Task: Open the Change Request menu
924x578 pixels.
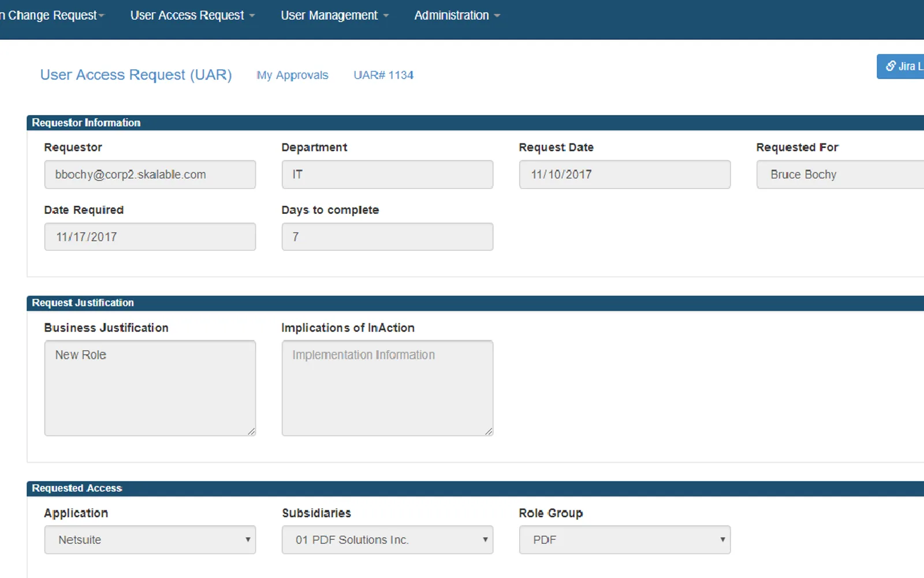Action: pos(53,16)
